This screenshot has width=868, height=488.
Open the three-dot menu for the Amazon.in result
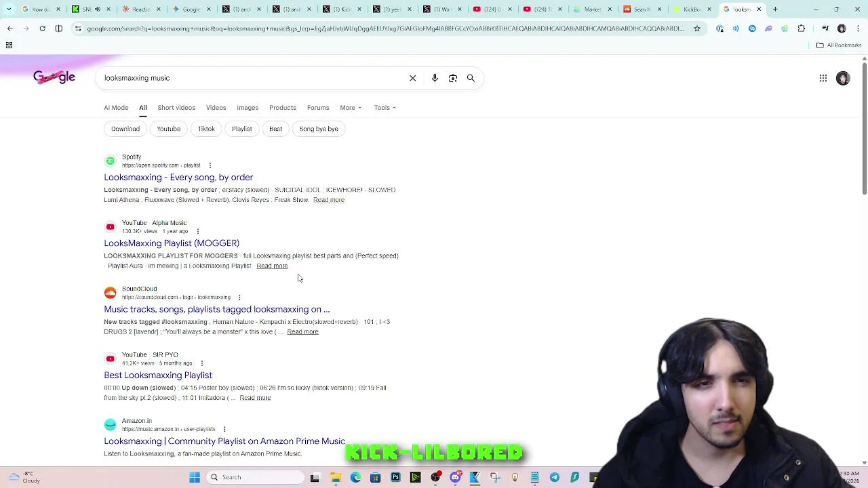[224, 429]
